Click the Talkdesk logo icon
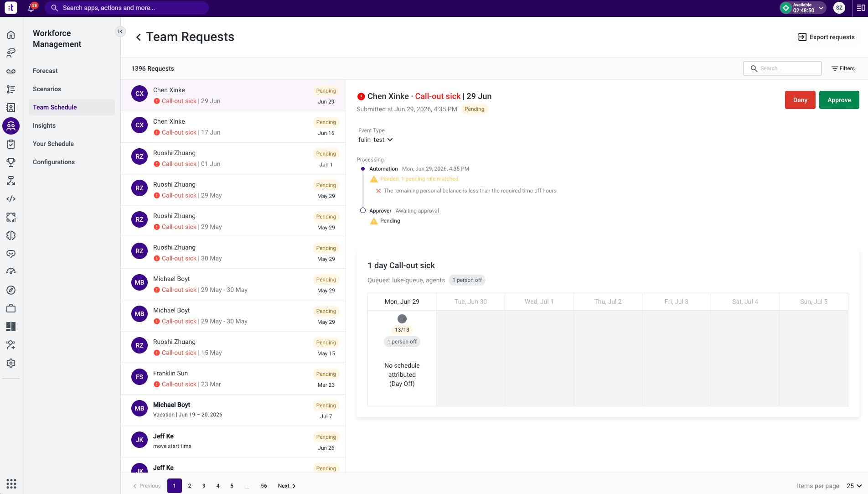This screenshot has width=868, height=494. [11, 8]
